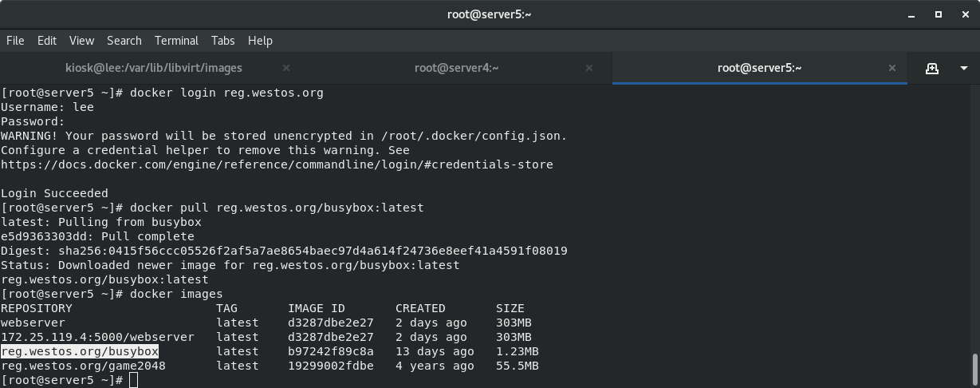Click the '4 years ago' created value
980x388 pixels.
tap(435, 366)
